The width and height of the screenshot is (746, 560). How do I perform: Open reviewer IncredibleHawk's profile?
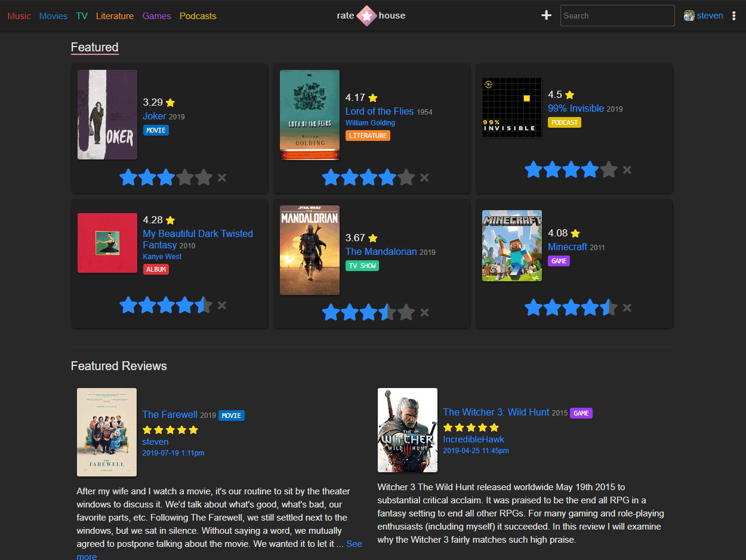[474, 439]
